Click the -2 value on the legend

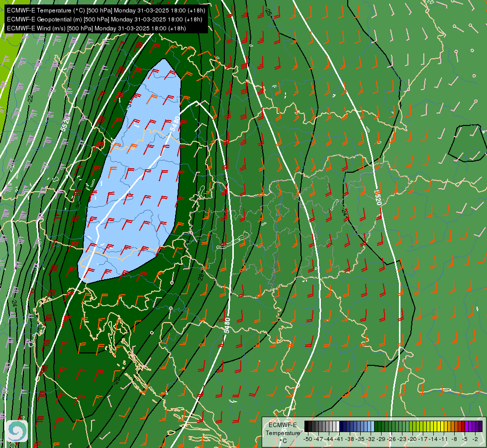tap(475, 439)
